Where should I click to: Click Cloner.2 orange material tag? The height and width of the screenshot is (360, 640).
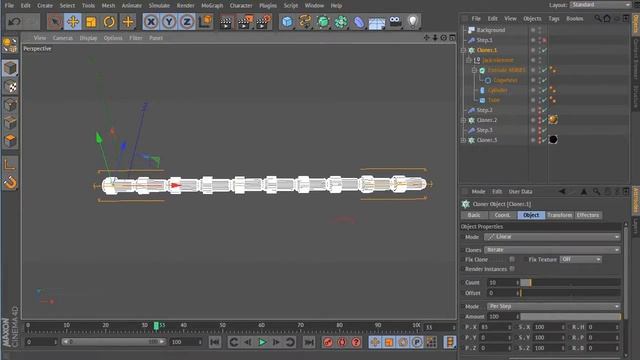point(553,120)
